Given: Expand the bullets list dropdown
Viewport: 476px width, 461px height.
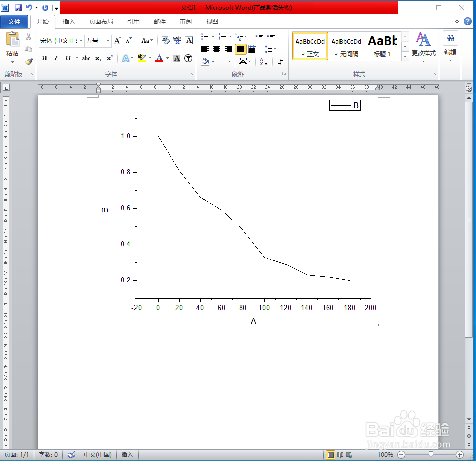Looking at the screenshot, I should pyautogui.click(x=213, y=37).
